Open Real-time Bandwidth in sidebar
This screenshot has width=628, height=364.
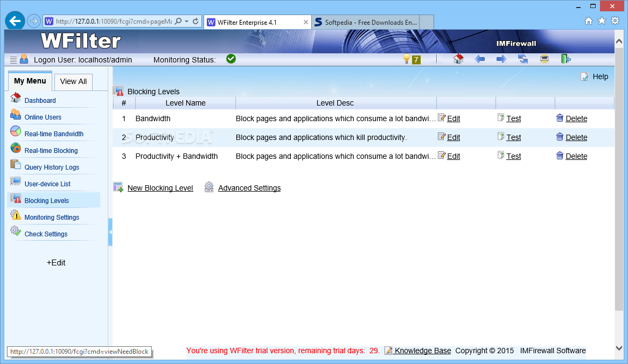coord(54,134)
